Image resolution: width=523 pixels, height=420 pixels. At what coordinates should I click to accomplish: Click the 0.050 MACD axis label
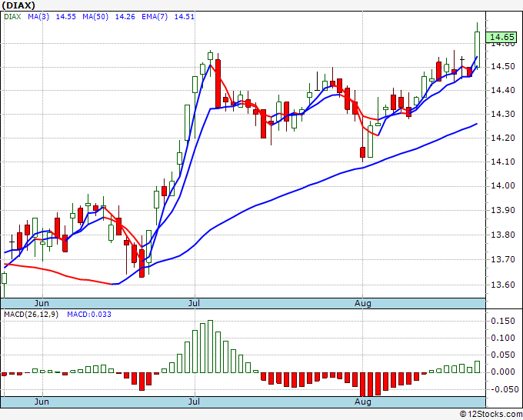(503, 355)
